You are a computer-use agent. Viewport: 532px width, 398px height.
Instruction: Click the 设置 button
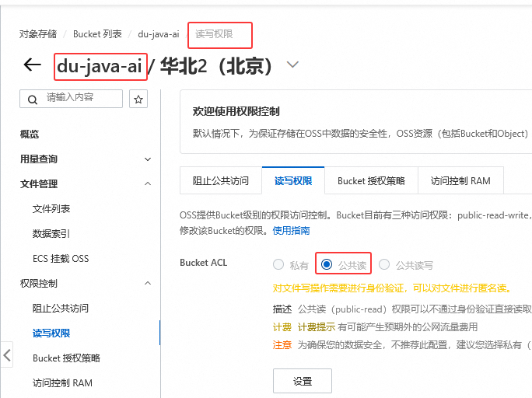[302, 381]
